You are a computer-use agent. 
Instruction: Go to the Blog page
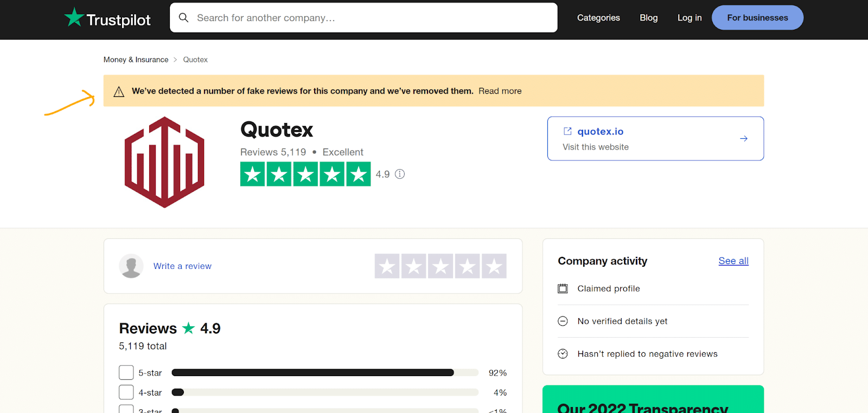[x=648, y=18]
